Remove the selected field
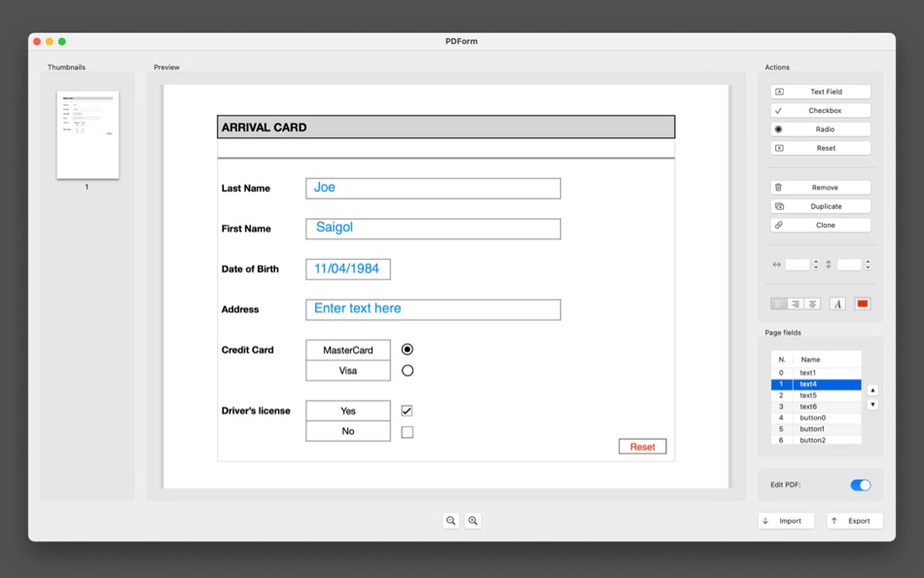 coord(820,188)
